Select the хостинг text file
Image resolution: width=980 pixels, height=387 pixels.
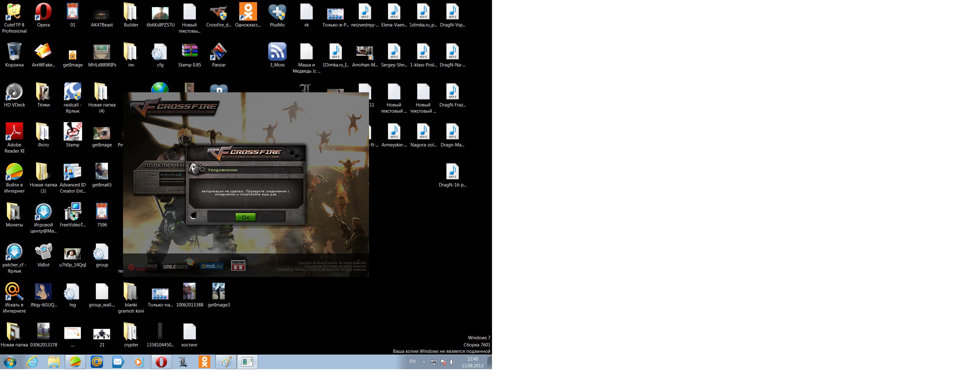point(189,335)
